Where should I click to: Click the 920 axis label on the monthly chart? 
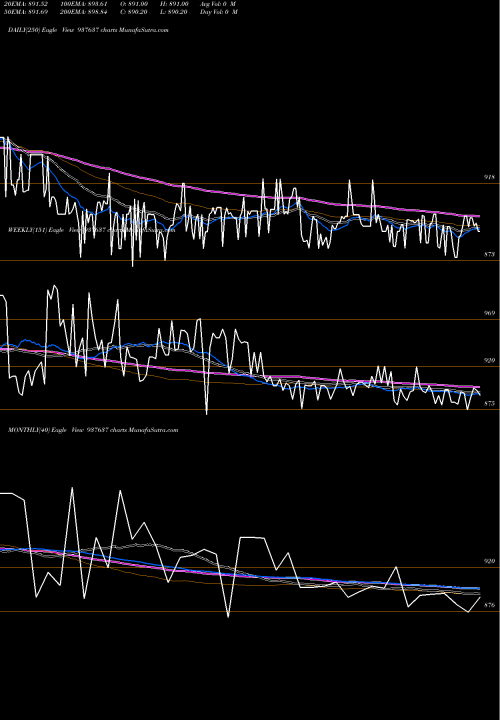pos(489,561)
